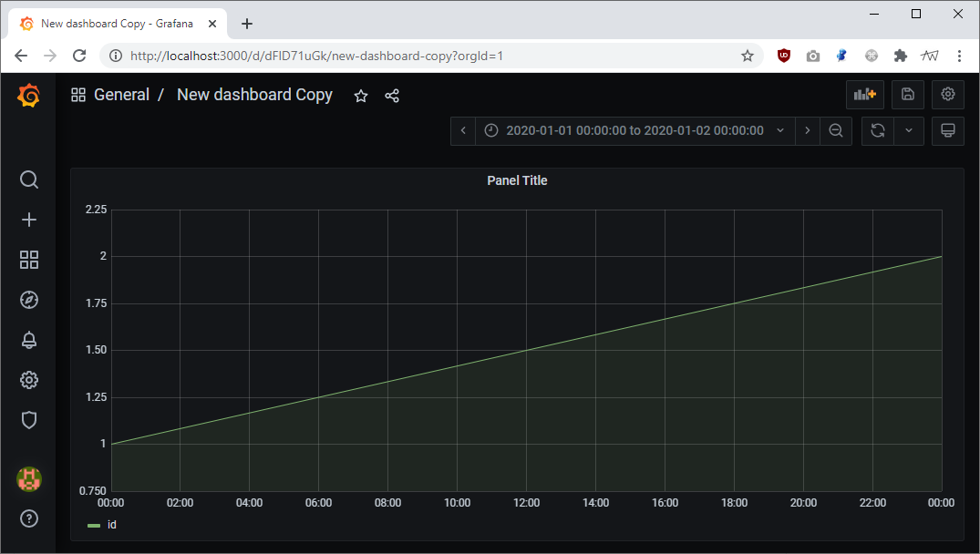The height and width of the screenshot is (554, 980).
Task: Open the uBlock Origin extension icon
Action: click(784, 56)
